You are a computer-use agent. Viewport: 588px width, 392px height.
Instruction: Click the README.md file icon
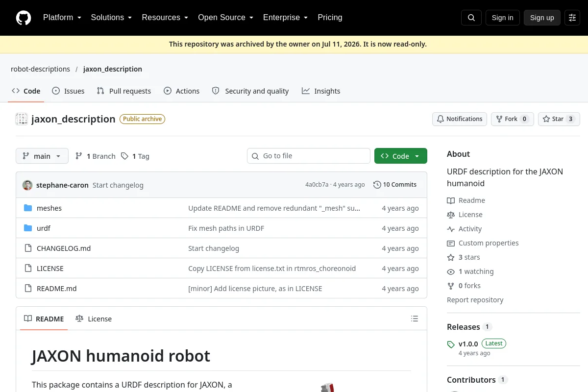(x=28, y=289)
